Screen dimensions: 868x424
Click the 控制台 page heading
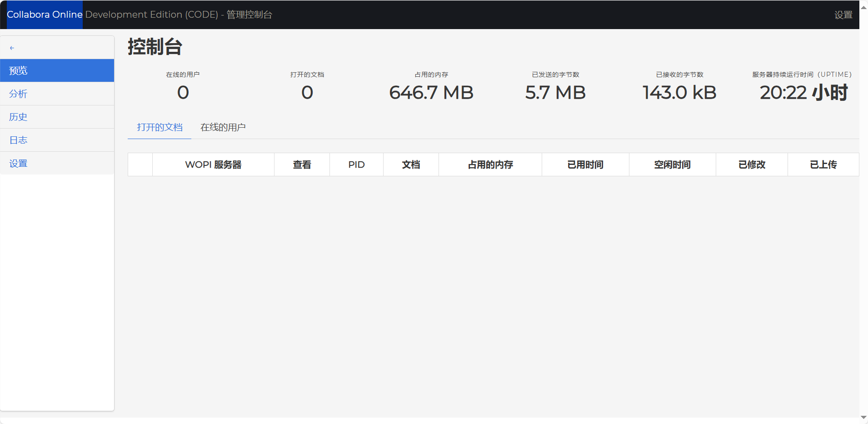click(155, 47)
